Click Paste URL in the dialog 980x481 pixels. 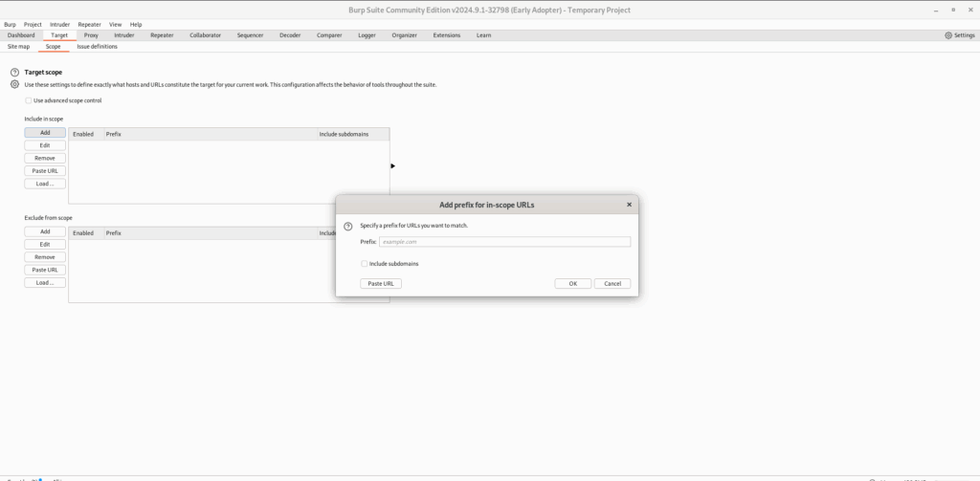point(381,284)
